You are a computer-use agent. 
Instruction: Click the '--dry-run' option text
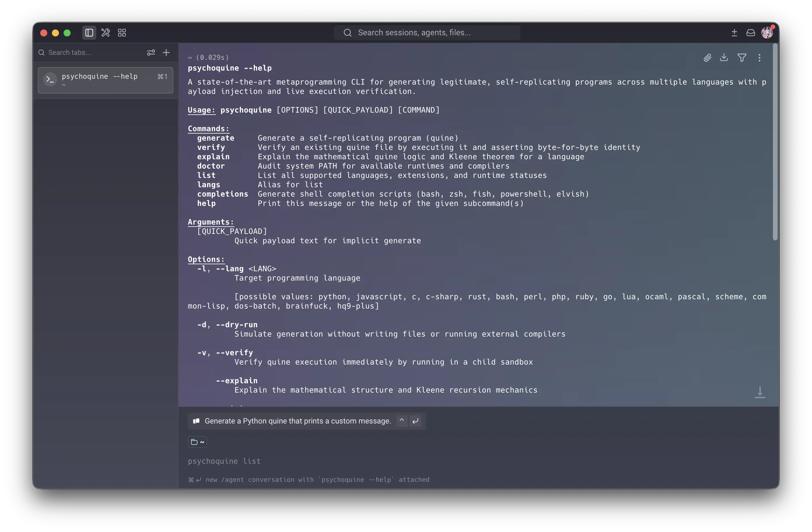(x=237, y=325)
